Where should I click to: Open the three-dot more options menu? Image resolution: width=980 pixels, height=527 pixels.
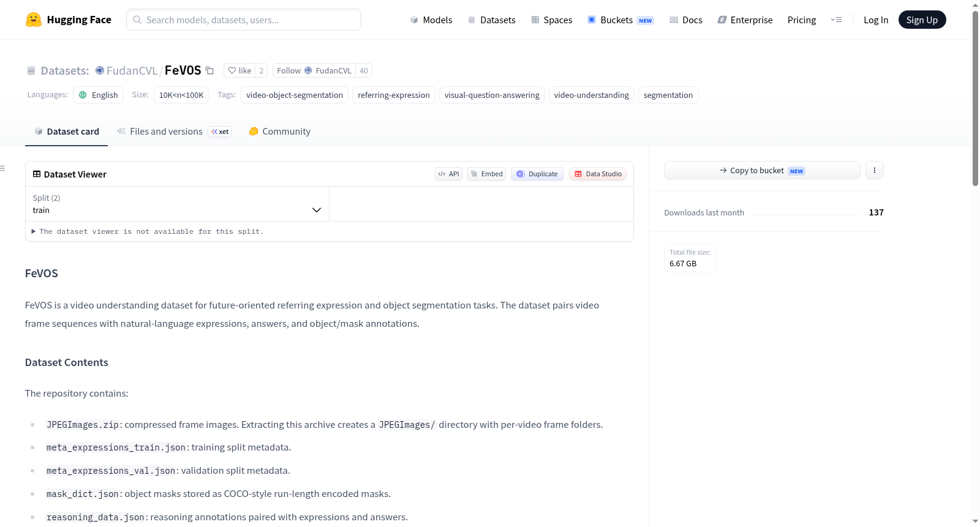coord(875,170)
